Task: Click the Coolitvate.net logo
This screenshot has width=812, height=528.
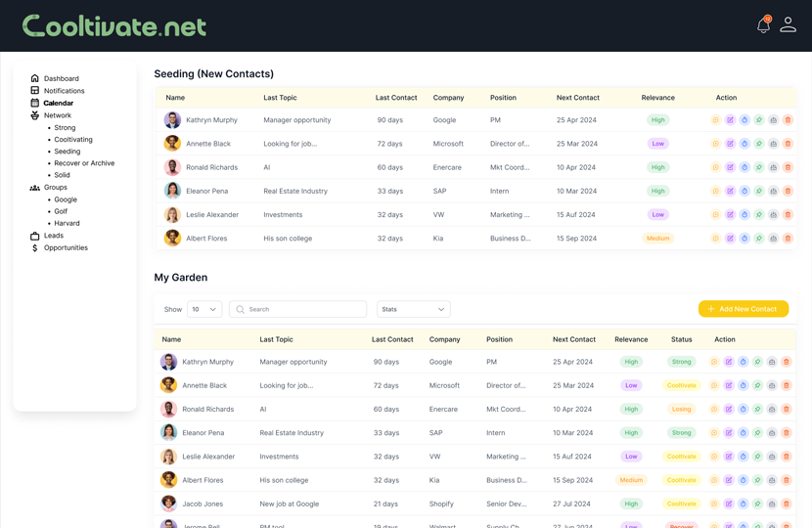Action: click(x=114, y=25)
